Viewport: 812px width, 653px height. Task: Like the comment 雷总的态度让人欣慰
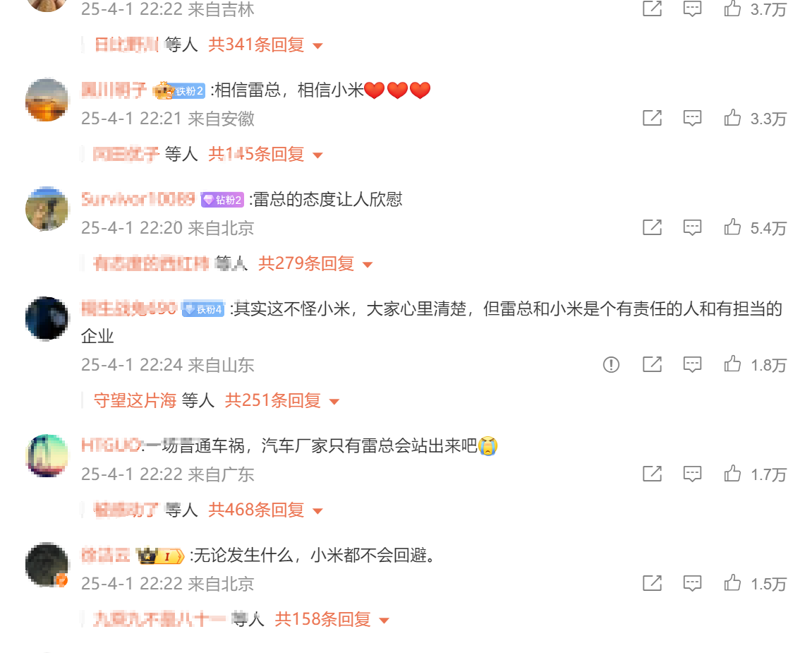click(732, 227)
